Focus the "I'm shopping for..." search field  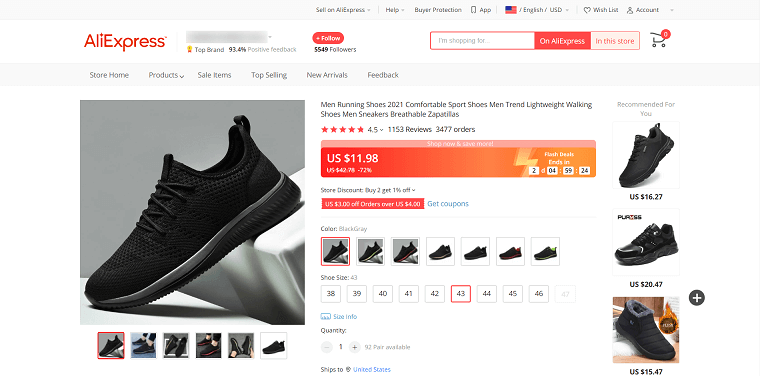(x=482, y=41)
